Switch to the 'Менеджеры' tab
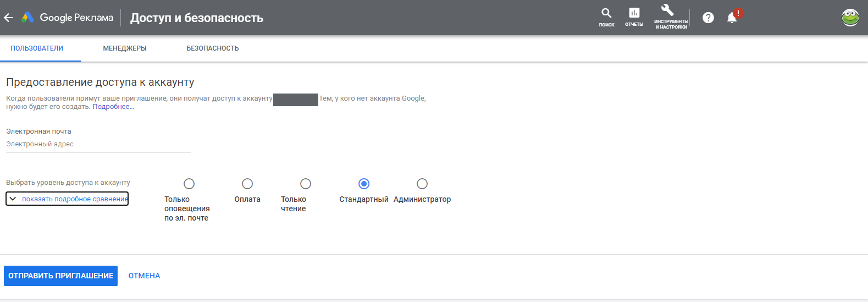The width and height of the screenshot is (868, 302). coord(125,48)
